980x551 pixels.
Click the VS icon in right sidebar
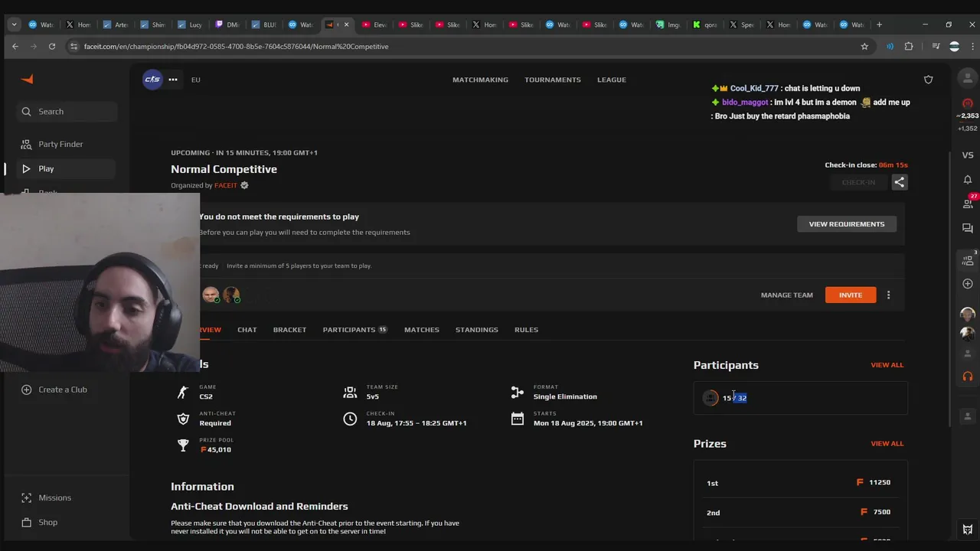coord(968,155)
